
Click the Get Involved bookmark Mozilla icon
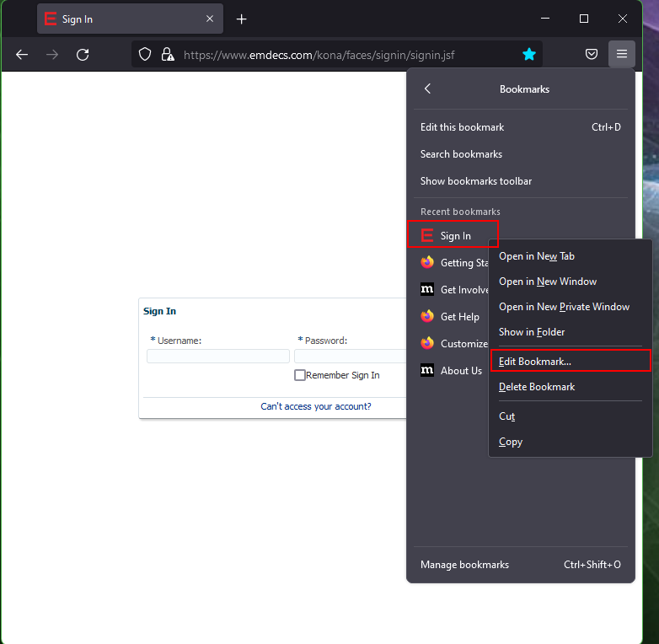(x=427, y=289)
